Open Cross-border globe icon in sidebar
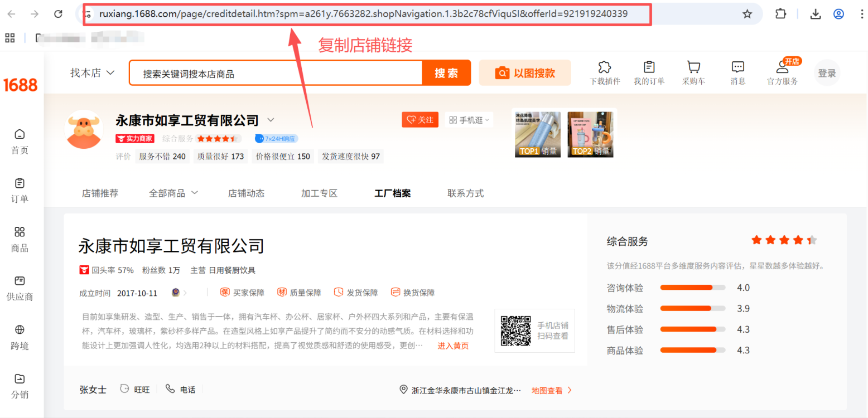This screenshot has height=418, width=868. [x=20, y=330]
